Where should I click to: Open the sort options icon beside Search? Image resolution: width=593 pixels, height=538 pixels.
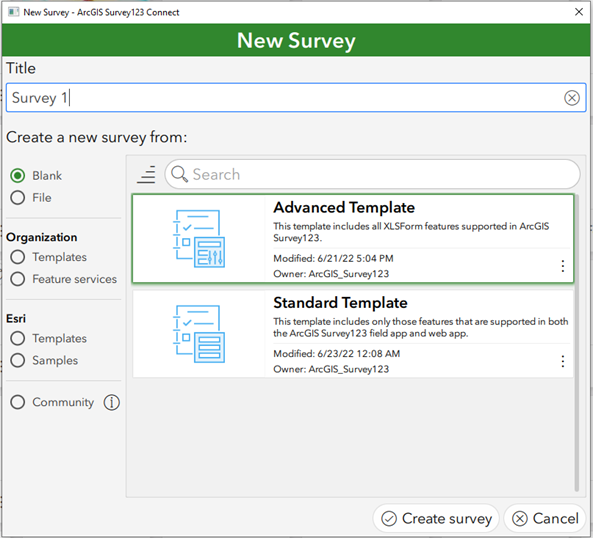pos(146,174)
